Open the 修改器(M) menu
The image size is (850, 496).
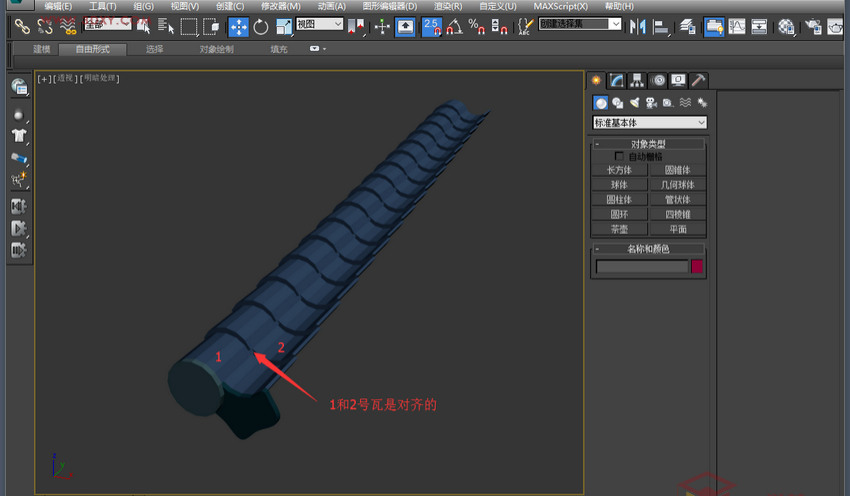click(280, 6)
